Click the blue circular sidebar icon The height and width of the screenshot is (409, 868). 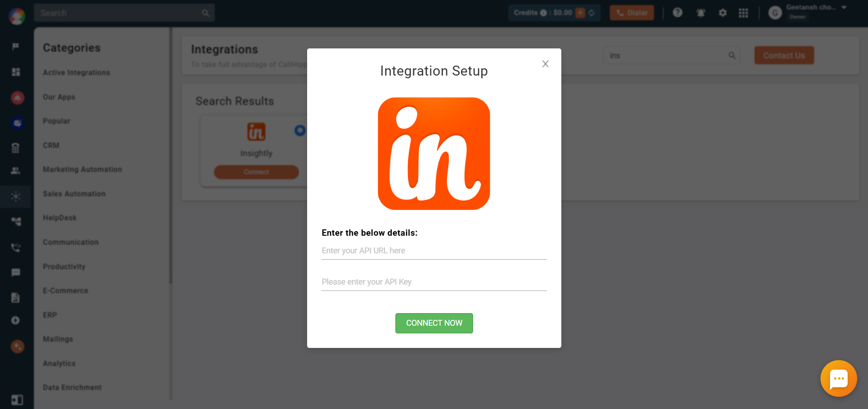(17, 123)
